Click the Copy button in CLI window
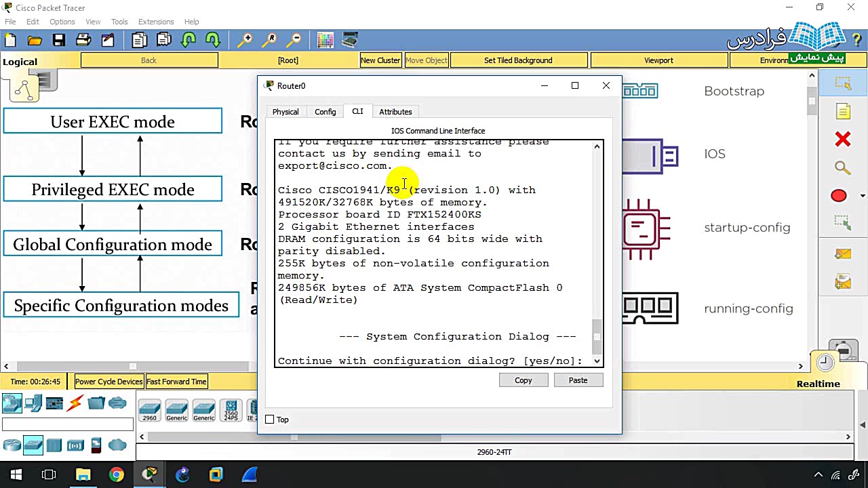 tap(524, 380)
